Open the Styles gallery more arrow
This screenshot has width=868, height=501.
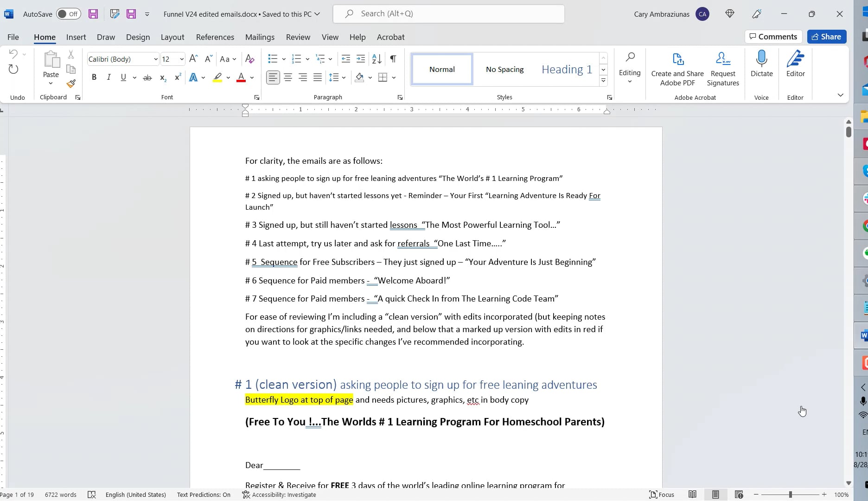[x=603, y=80]
